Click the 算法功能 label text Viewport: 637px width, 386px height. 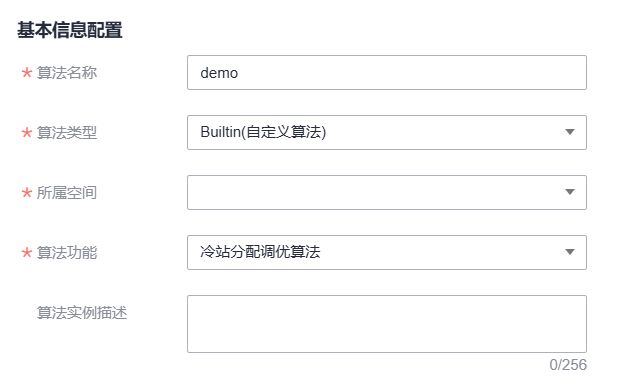[x=67, y=252]
